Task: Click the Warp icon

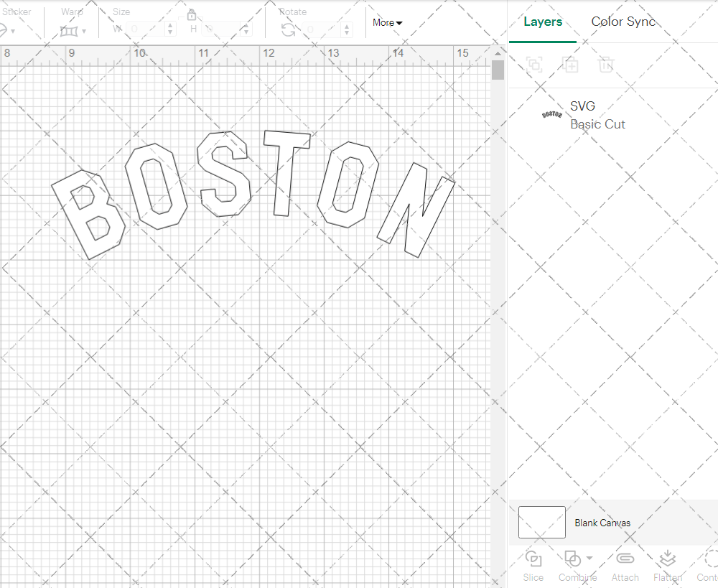Action: [69, 31]
